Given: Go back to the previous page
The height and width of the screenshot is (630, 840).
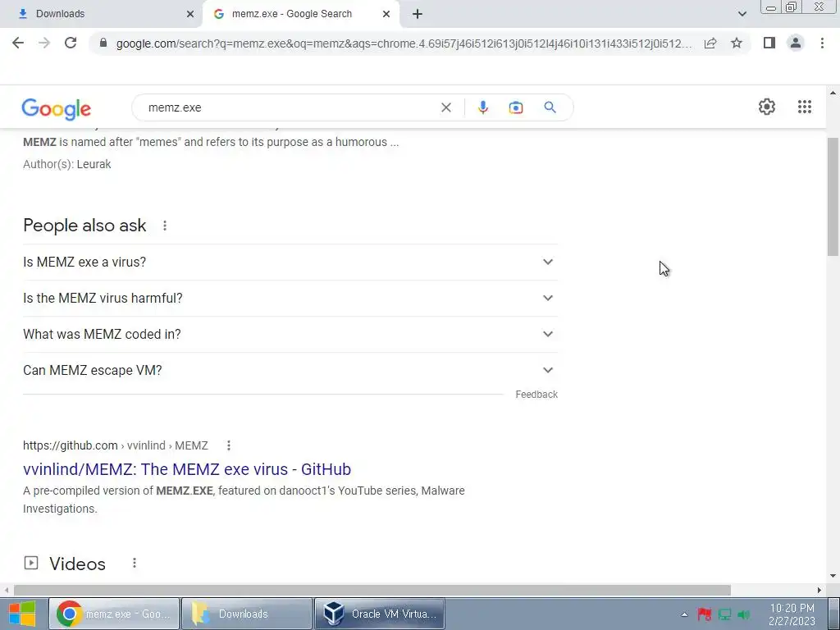Looking at the screenshot, I should pos(18,43).
